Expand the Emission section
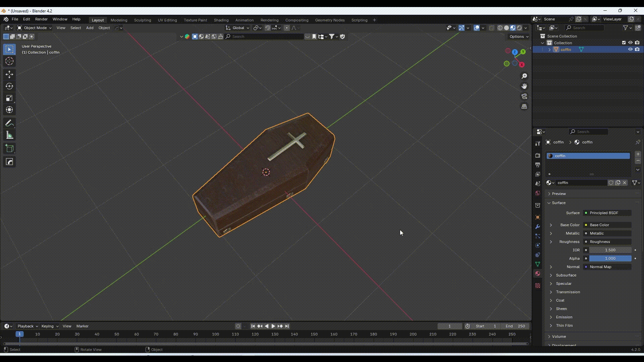 coord(564,317)
